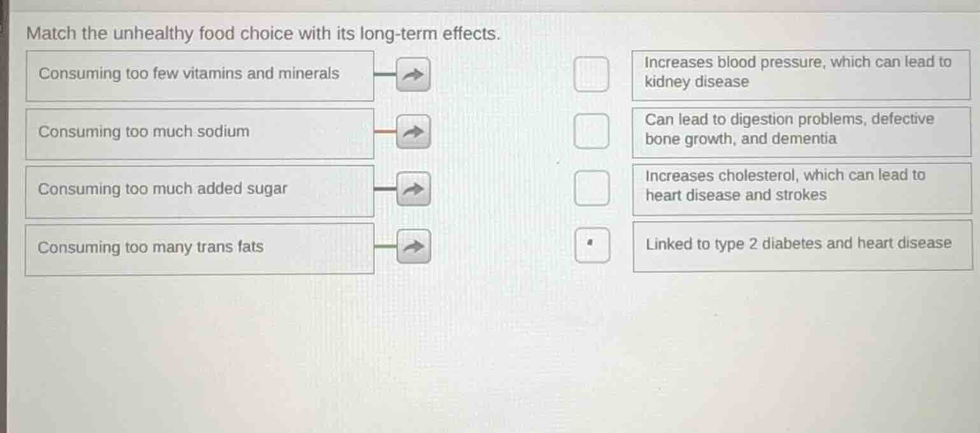Select "Consuming too few vitamins and minerals" box
980x433 pixels.
click(199, 75)
